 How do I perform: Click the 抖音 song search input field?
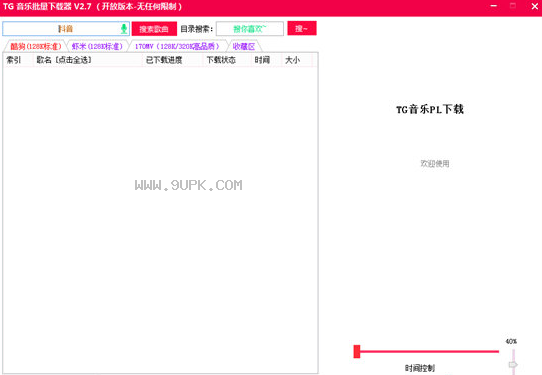point(66,29)
